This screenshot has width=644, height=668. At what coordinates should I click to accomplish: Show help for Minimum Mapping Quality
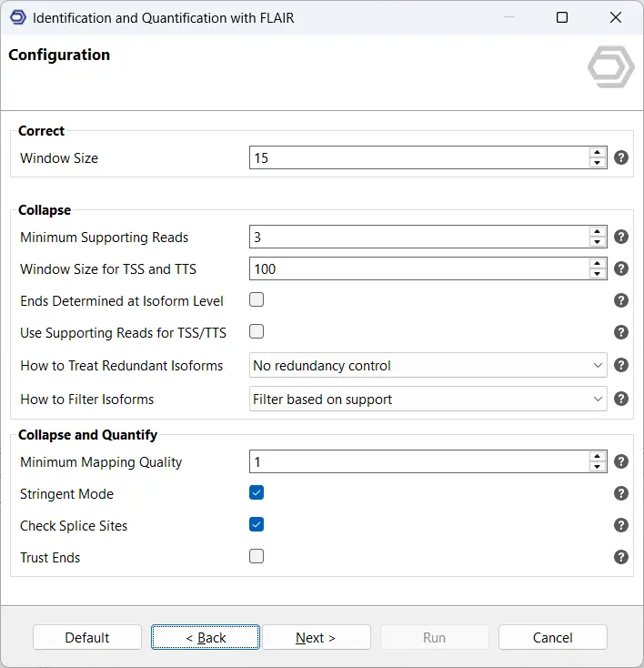click(621, 461)
